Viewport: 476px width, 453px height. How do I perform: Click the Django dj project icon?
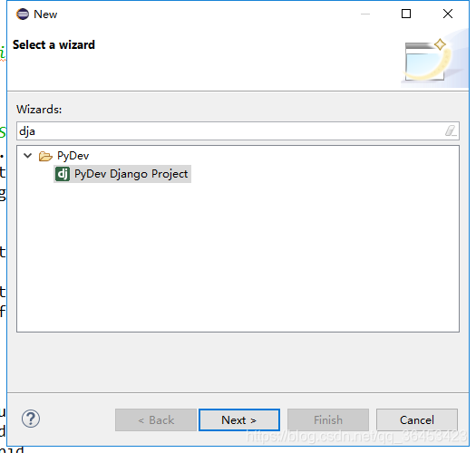[63, 174]
